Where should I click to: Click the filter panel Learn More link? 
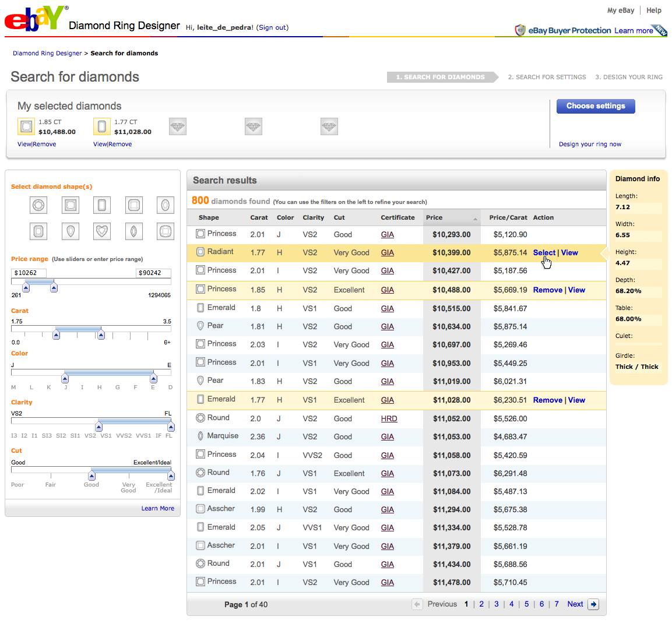(x=158, y=508)
